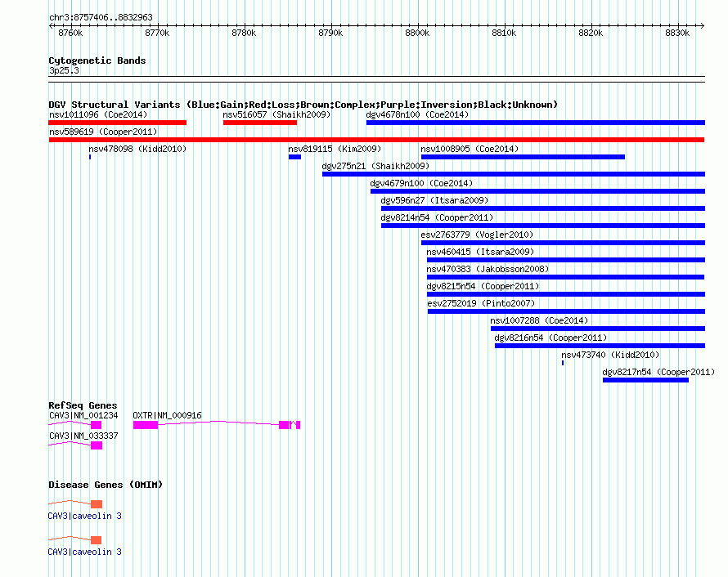Select the Disease Genes (OMIM) track title

(x=106, y=485)
